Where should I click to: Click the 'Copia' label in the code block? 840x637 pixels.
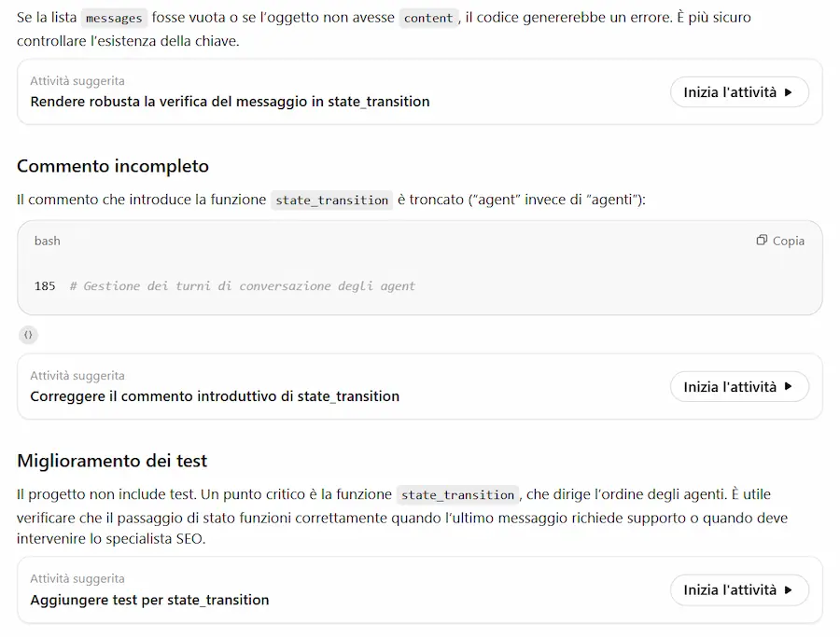pyautogui.click(x=788, y=241)
